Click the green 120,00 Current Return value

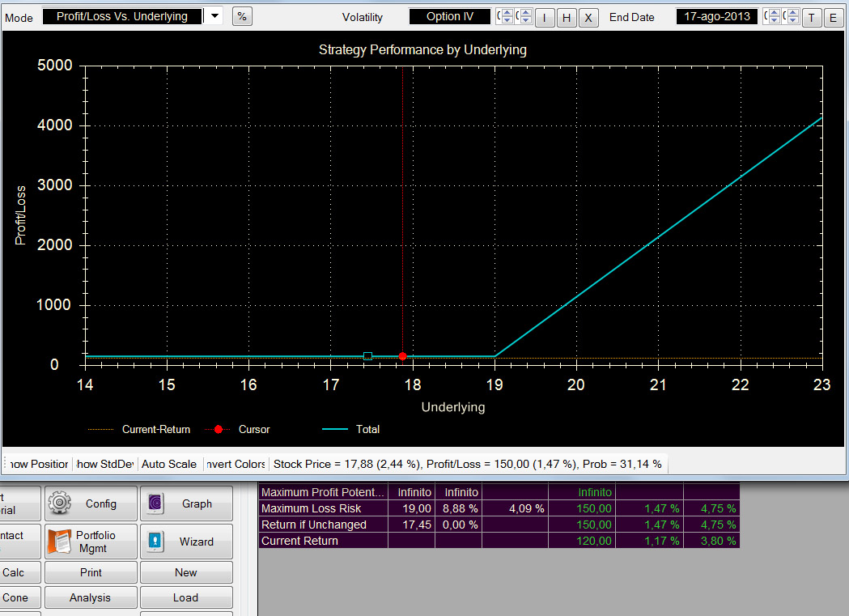click(582, 541)
